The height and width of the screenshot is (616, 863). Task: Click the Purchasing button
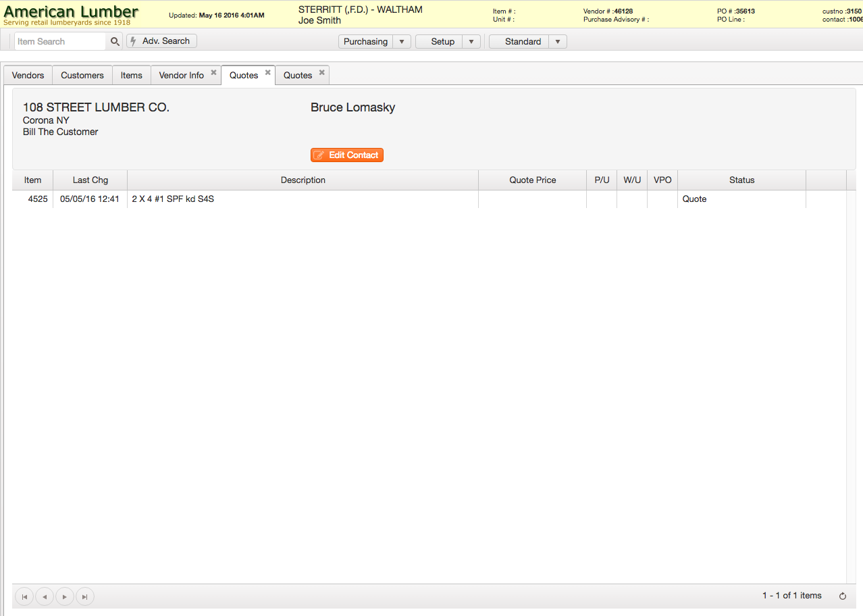coord(365,42)
